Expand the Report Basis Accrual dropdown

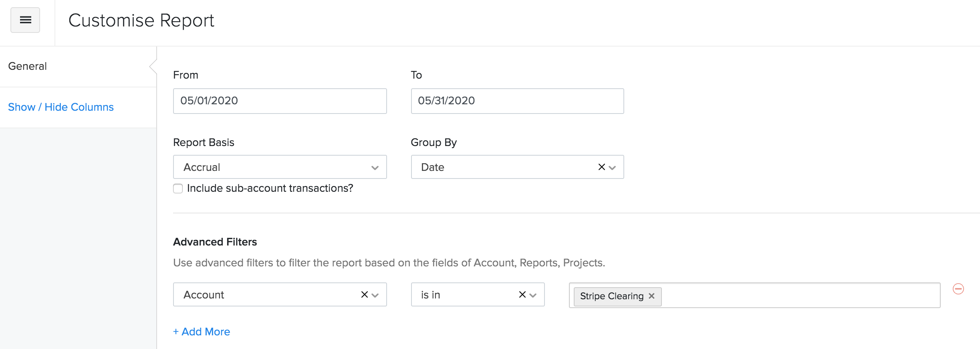click(375, 167)
